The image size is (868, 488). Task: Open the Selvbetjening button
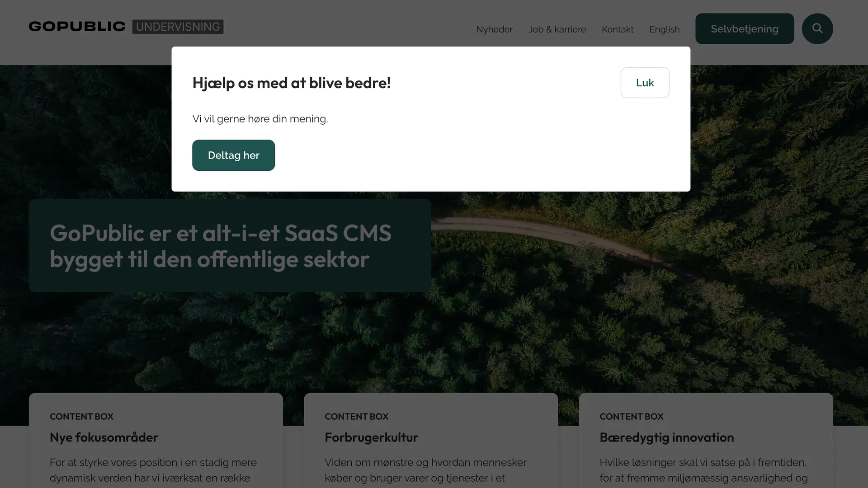coord(744,28)
